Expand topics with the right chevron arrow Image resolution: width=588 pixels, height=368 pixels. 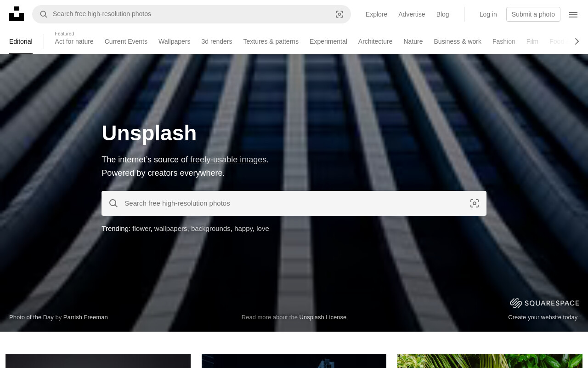(577, 41)
